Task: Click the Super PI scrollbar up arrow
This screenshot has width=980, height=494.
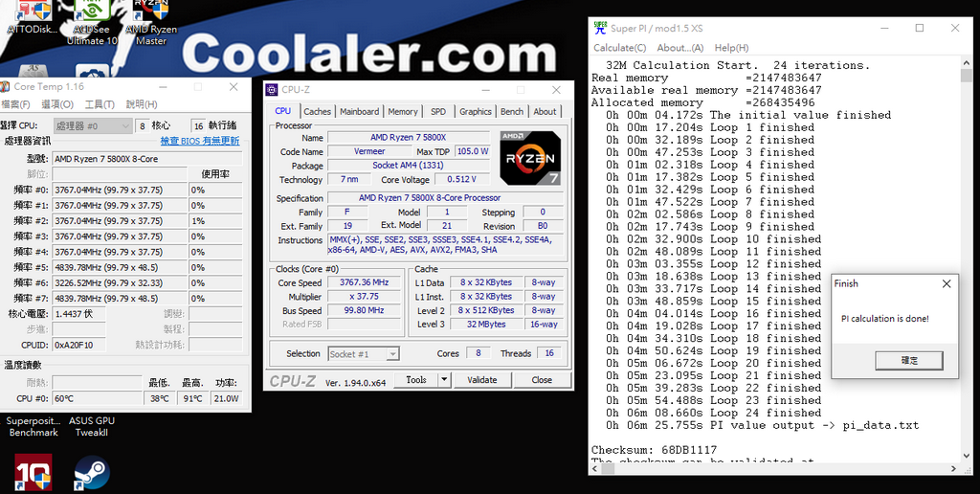Action: (x=967, y=63)
